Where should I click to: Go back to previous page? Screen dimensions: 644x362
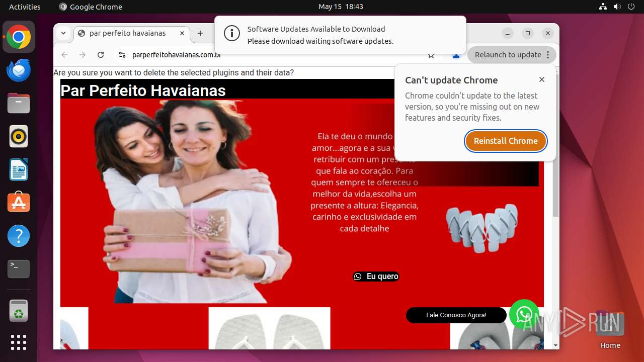(64, 55)
